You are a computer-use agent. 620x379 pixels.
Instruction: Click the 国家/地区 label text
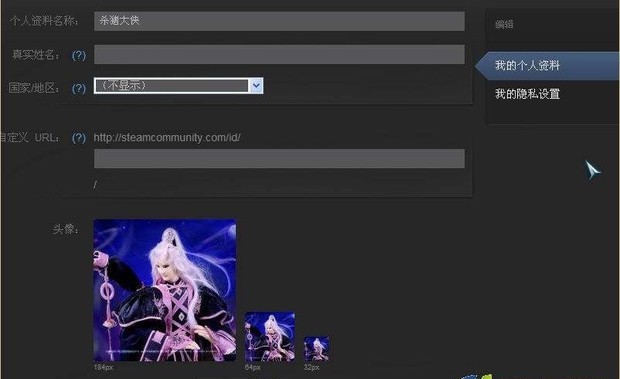pos(34,88)
